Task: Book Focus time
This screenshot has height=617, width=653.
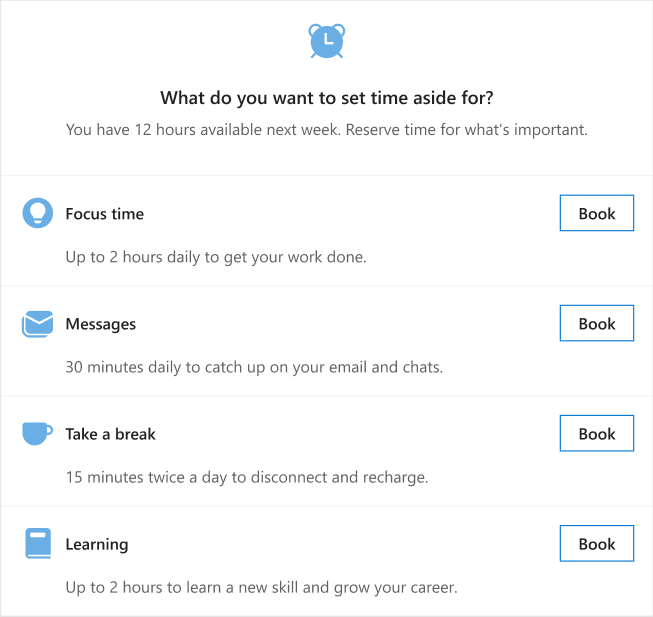Action: point(597,213)
